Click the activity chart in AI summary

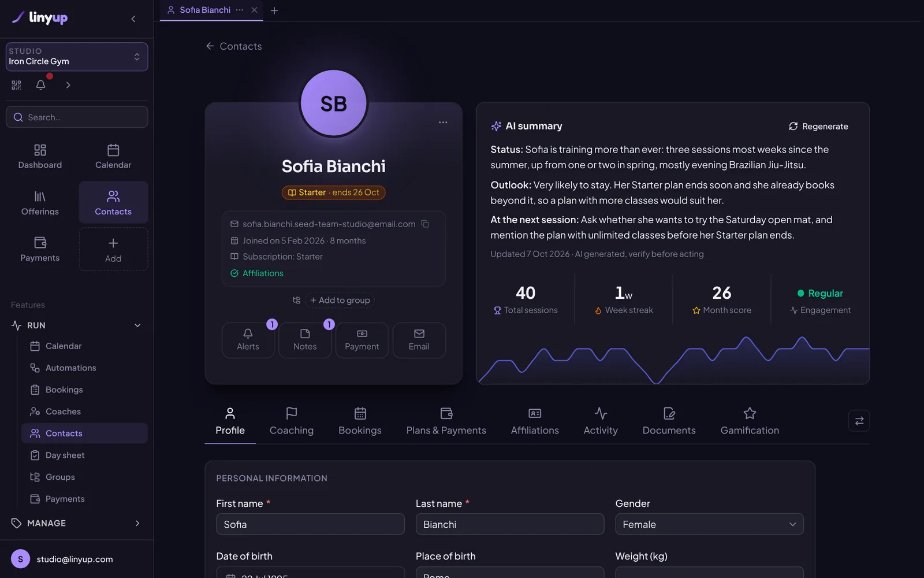(x=673, y=360)
